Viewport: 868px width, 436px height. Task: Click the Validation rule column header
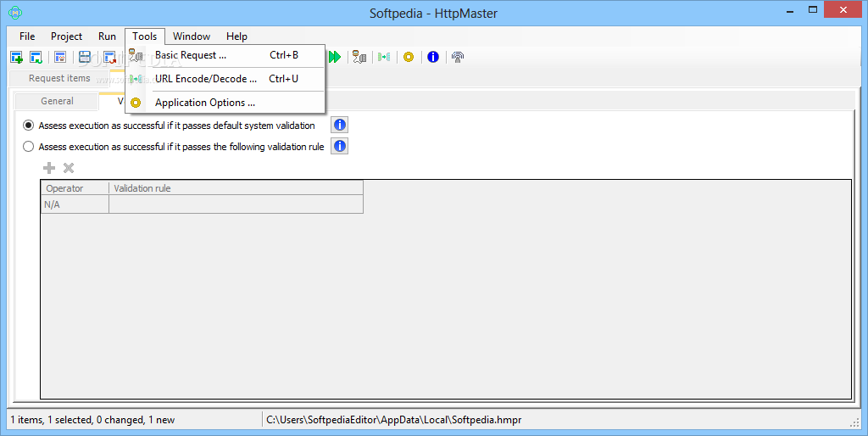(236, 188)
